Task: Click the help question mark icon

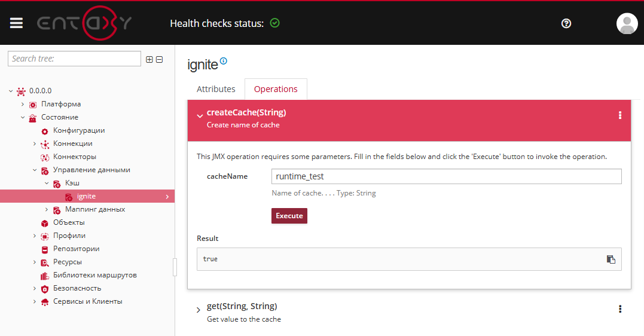Action: [566, 23]
